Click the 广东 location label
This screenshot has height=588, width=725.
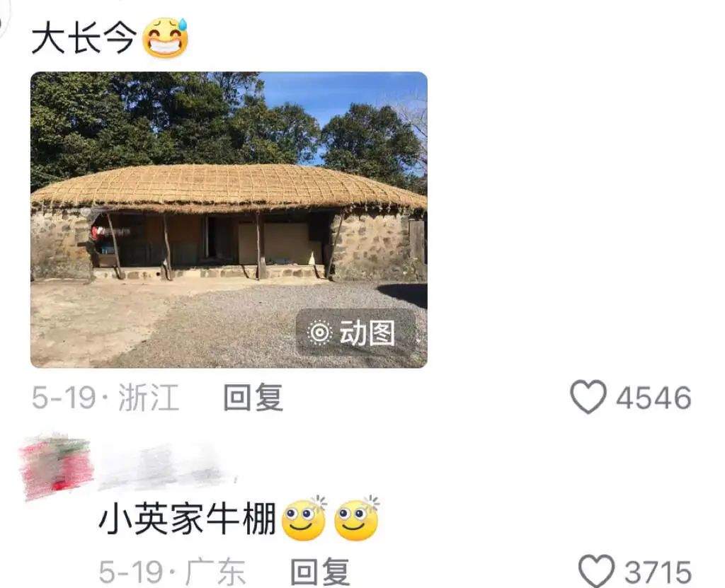point(215,572)
